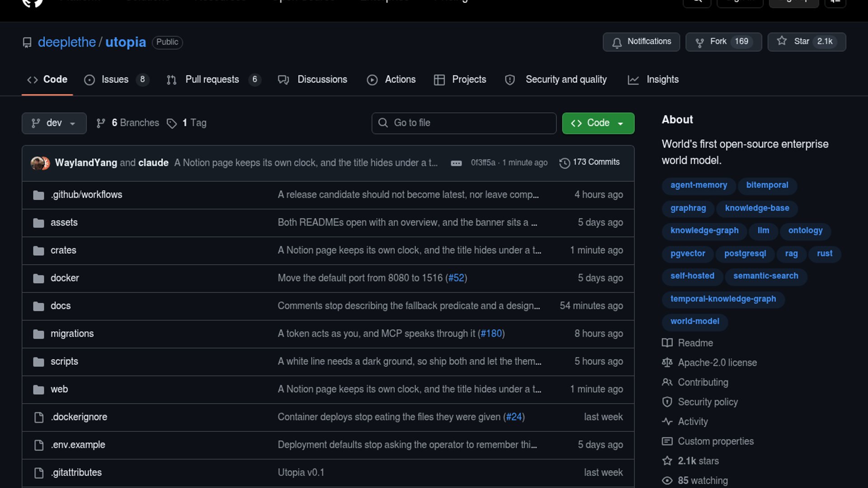The image size is (868, 488).
Task: View the 6 Branches list
Action: click(x=128, y=123)
